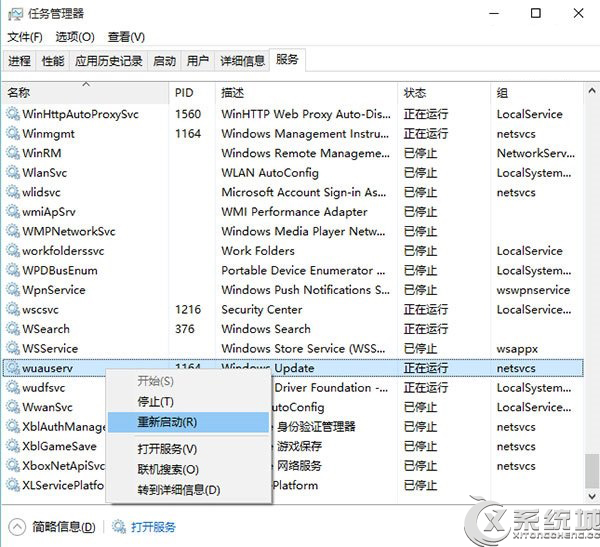The height and width of the screenshot is (547, 600).
Task: Click gear icon beside WlanSvc
Action: 13,172
